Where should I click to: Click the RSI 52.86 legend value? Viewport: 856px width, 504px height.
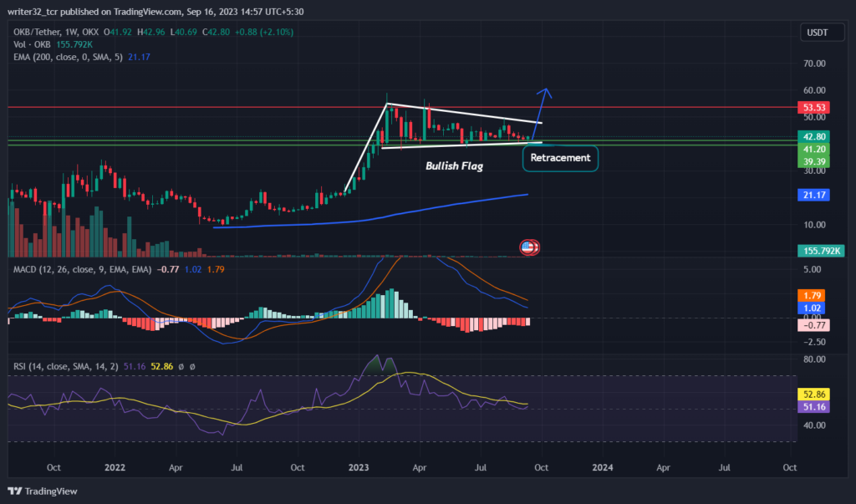tap(161, 366)
